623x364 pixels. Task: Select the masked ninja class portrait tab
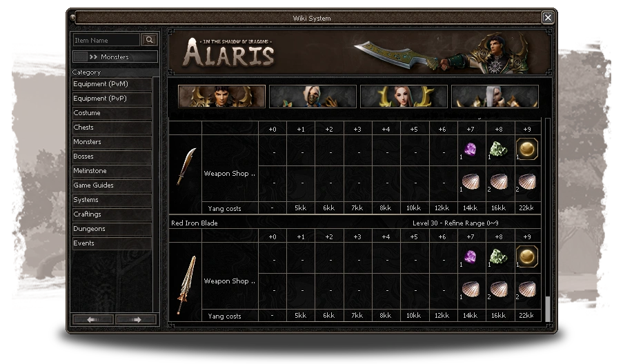pyautogui.click(x=313, y=96)
